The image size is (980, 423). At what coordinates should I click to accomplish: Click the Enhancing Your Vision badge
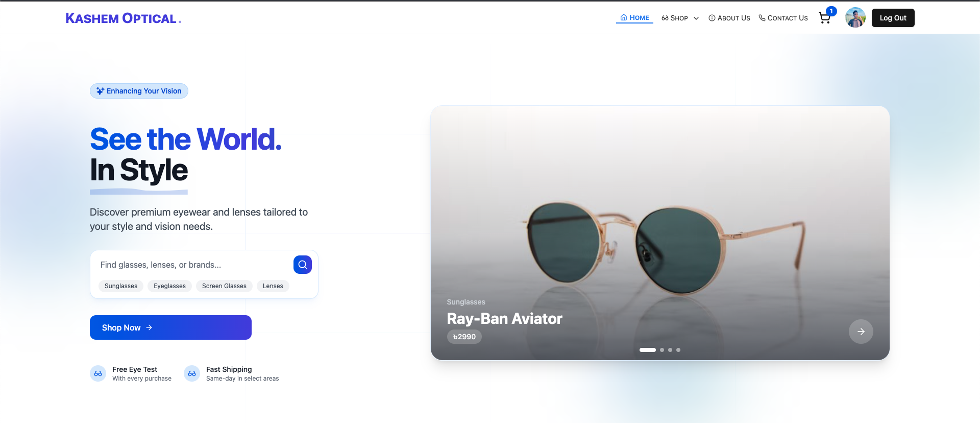139,91
